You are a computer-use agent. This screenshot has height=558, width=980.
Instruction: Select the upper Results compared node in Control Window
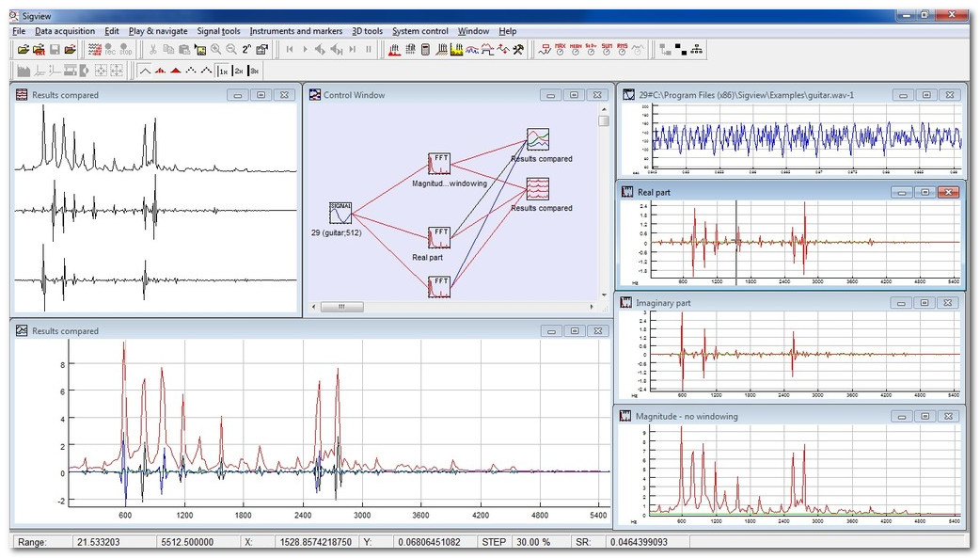tap(538, 139)
